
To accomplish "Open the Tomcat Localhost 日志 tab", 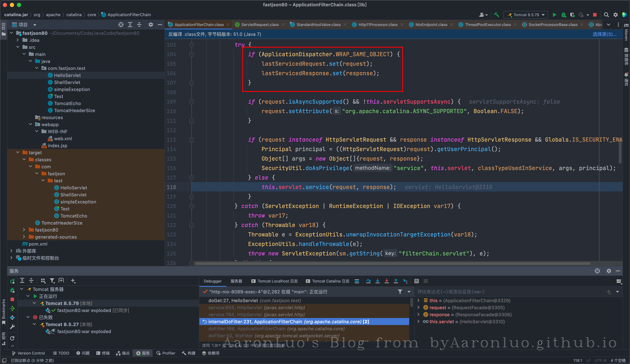I will click(x=275, y=281).
